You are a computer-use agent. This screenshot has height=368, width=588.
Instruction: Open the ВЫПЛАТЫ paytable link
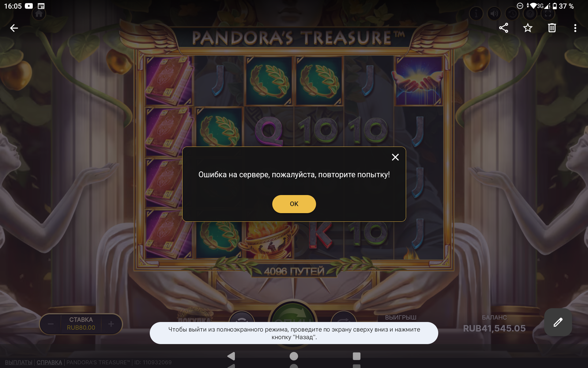(x=19, y=362)
